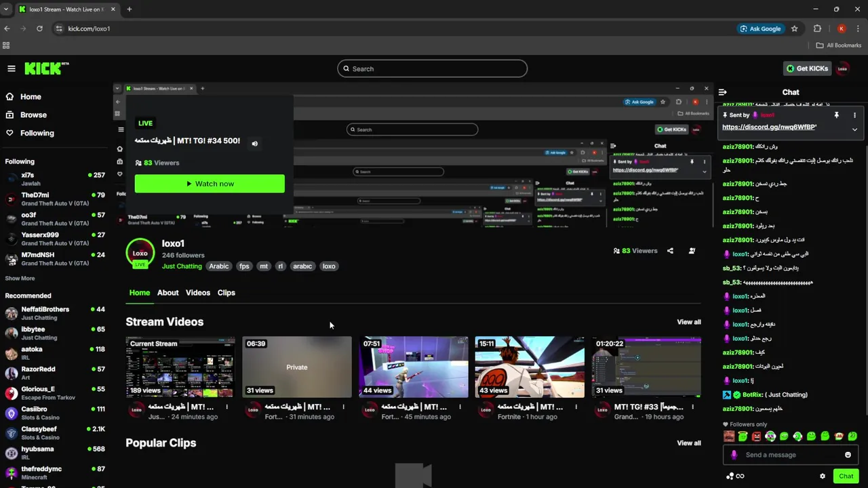Expand Show More in Following list
Image resolution: width=868 pixels, height=488 pixels.
pyautogui.click(x=20, y=279)
